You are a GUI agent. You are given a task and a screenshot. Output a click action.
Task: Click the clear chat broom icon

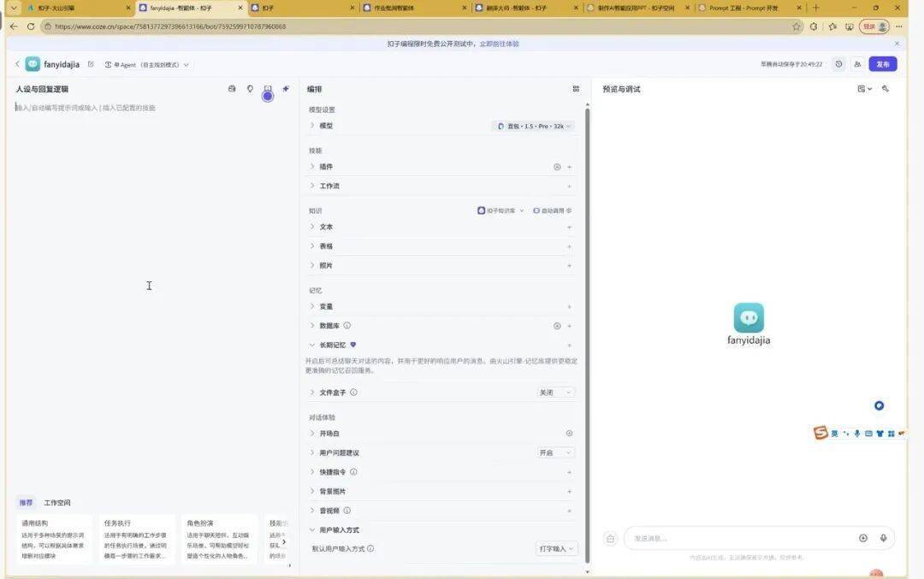click(x=611, y=538)
